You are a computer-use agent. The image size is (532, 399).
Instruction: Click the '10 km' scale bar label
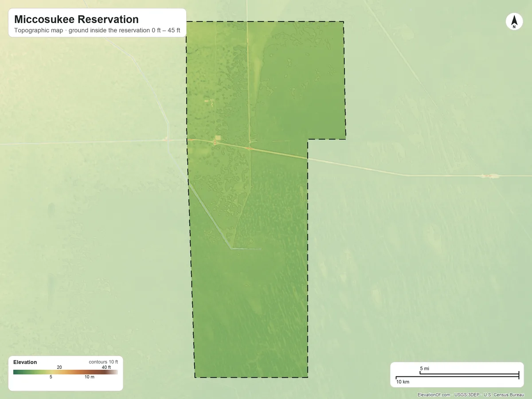(x=403, y=382)
